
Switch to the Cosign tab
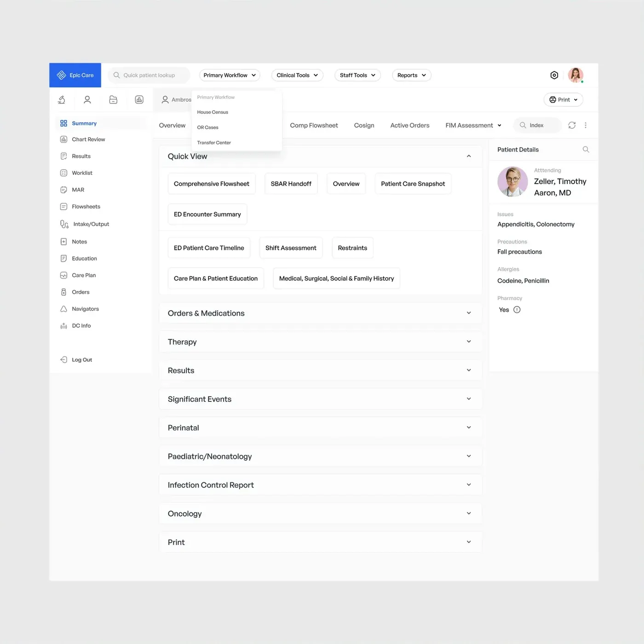coord(364,125)
